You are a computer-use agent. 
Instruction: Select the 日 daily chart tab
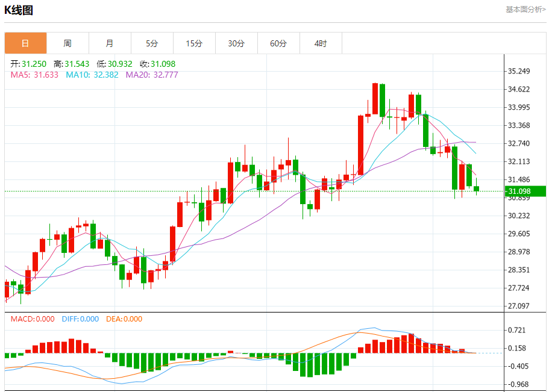point(25,43)
